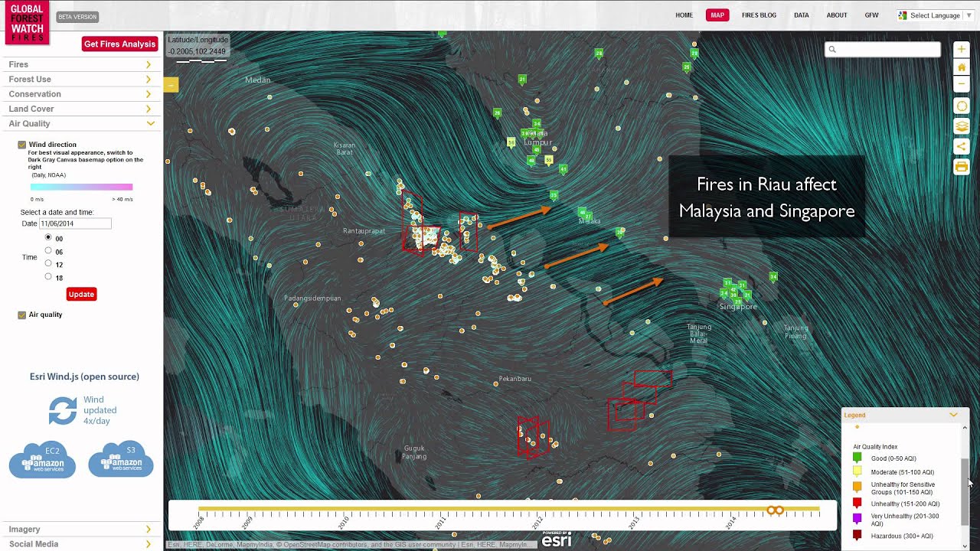Go to the HOME page
This screenshot has width=980, height=551.
[x=684, y=15]
